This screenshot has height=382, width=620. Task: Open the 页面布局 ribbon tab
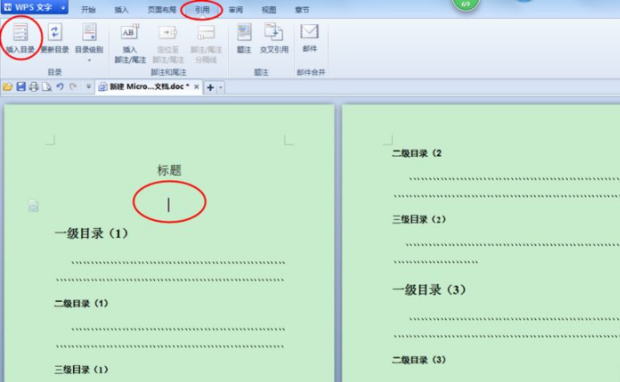[x=162, y=9]
